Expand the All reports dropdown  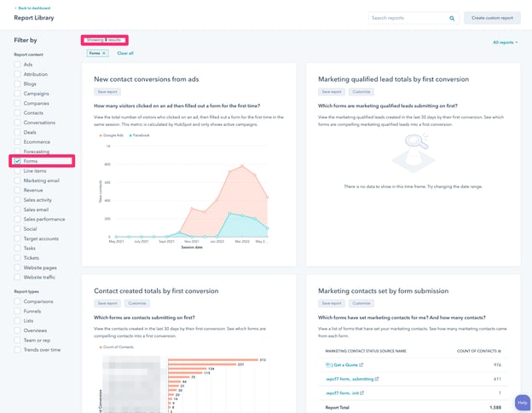coord(505,42)
